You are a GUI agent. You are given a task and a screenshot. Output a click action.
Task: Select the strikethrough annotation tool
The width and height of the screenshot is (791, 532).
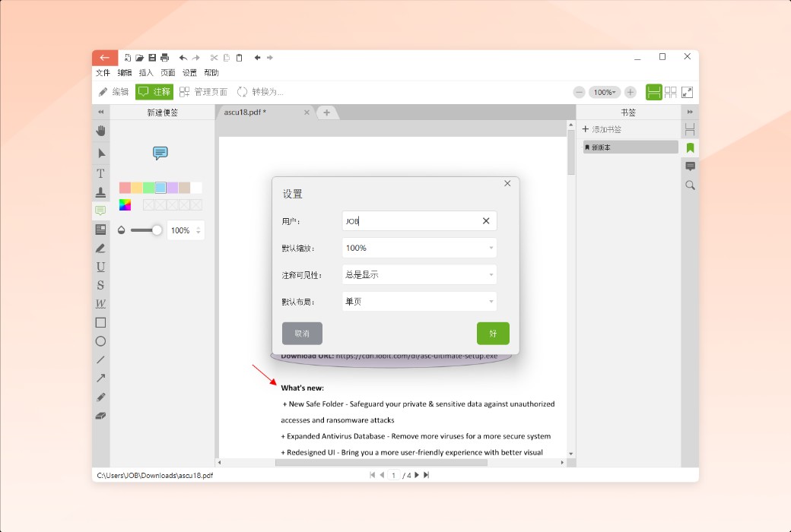click(100, 285)
